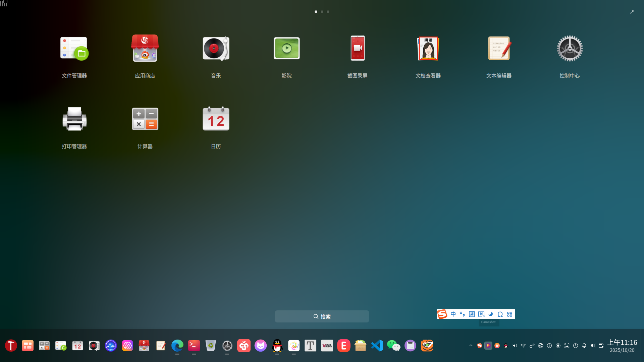
Task: Open the notification bell tray icon
Action: pyautogui.click(x=584, y=346)
